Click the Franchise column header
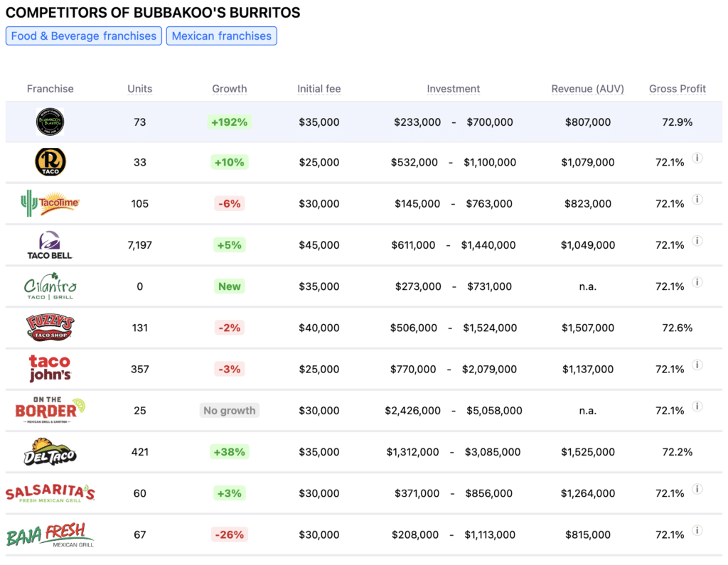Viewport: 728px width, 565px height. pos(50,89)
